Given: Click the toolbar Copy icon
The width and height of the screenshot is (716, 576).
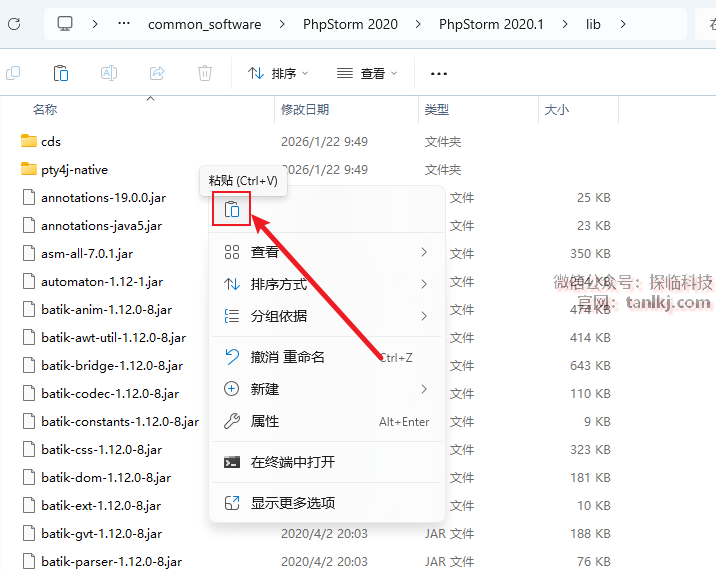Looking at the screenshot, I should (x=13, y=73).
